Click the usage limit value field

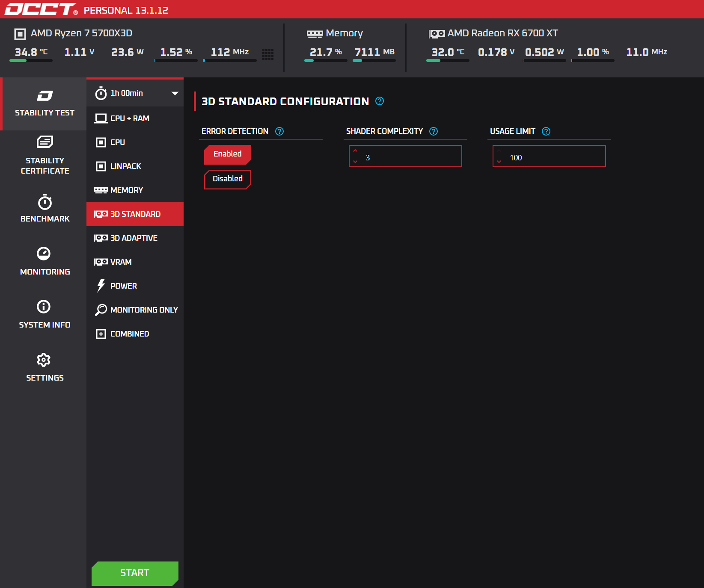tap(549, 156)
